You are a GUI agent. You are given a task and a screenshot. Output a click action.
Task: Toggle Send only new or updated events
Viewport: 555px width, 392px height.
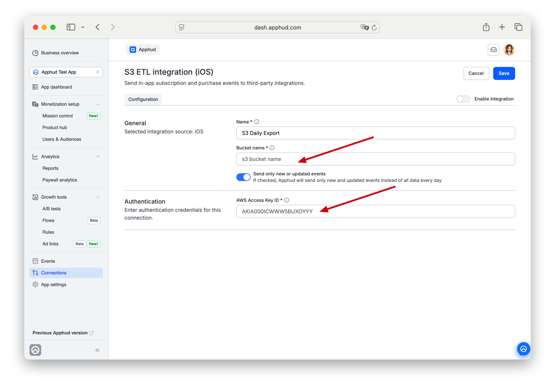pyautogui.click(x=243, y=177)
